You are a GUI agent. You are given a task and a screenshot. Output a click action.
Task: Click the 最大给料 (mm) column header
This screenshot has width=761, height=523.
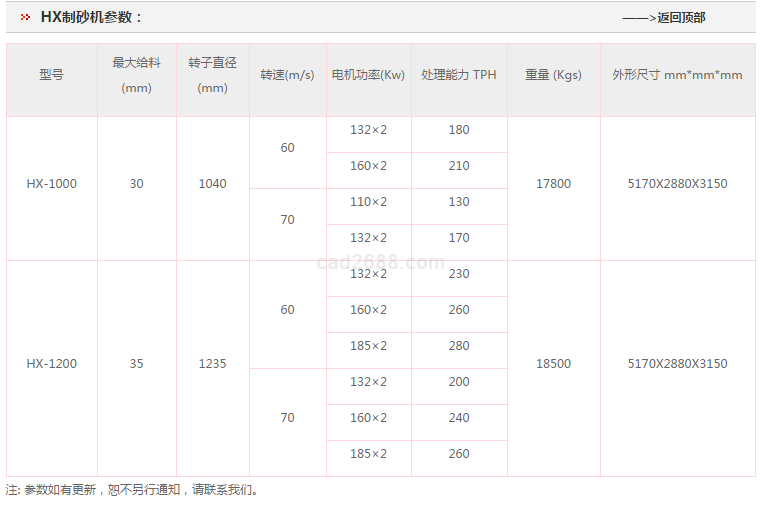[x=136, y=75]
